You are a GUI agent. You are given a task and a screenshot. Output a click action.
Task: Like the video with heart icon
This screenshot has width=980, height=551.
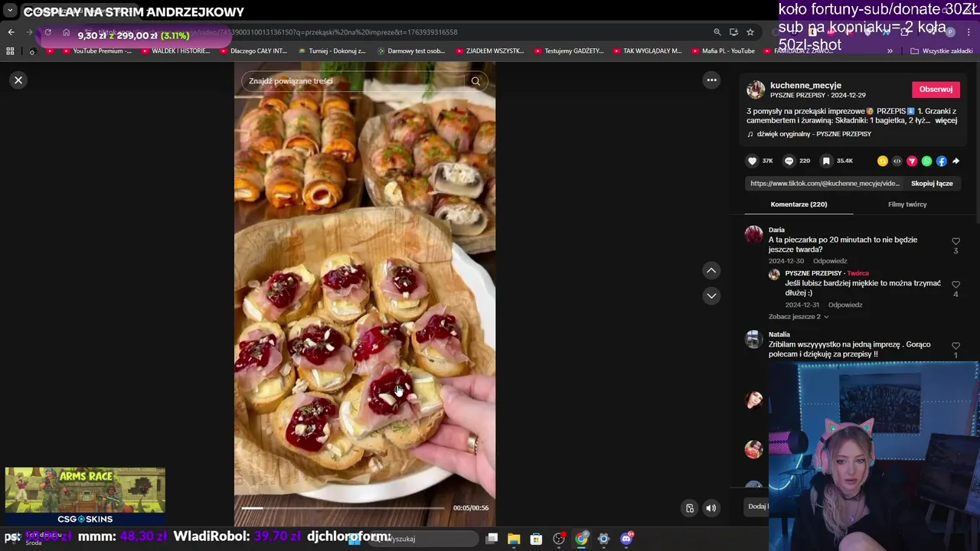click(x=753, y=161)
